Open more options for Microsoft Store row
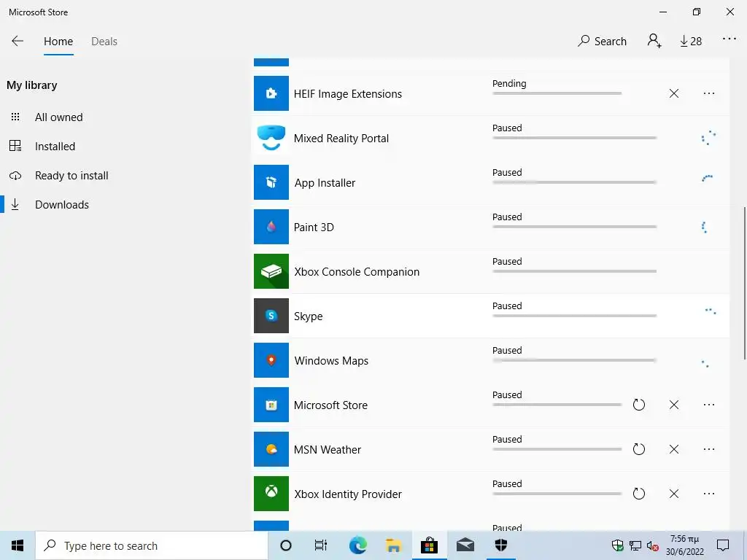The width and height of the screenshot is (747, 560). [709, 405]
